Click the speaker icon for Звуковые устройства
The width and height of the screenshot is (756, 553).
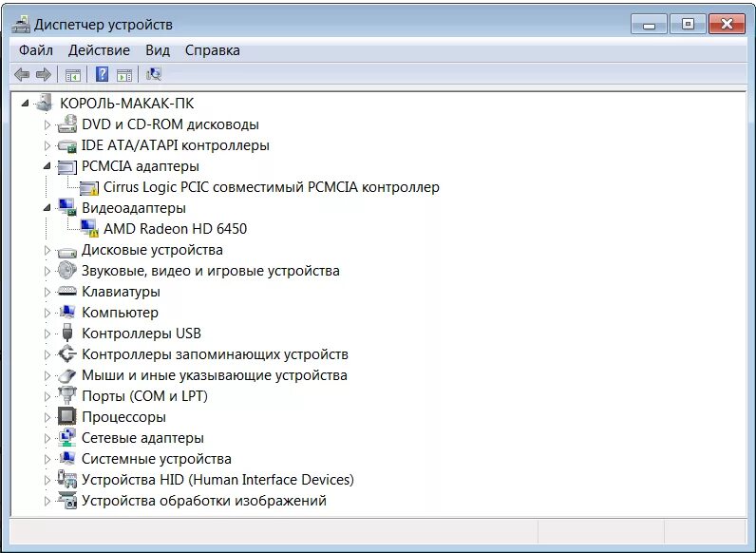(67, 270)
